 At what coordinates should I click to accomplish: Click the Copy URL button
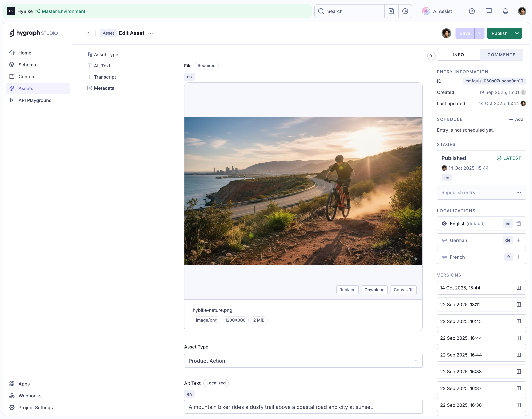click(x=403, y=290)
